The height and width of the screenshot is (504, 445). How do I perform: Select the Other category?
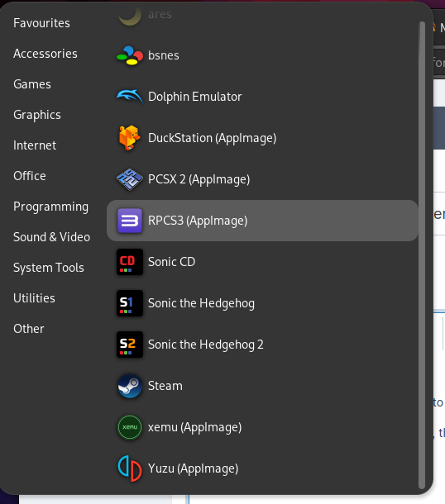(x=29, y=329)
